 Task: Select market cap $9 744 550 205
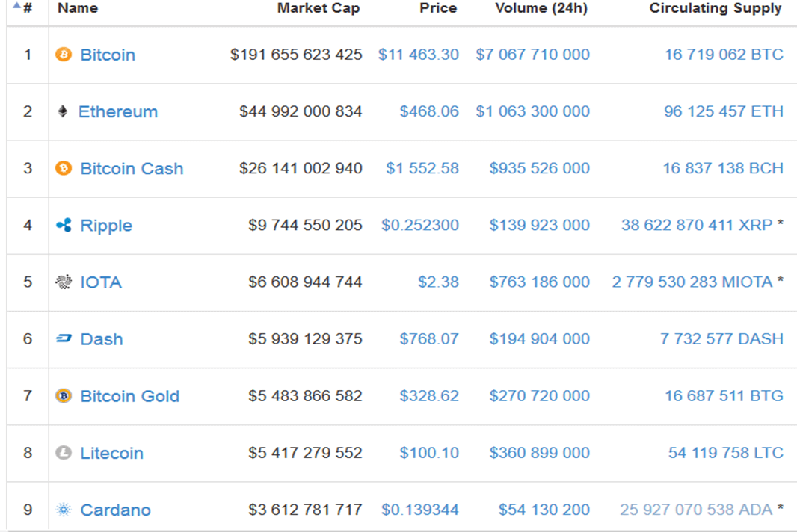(x=306, y=225)
